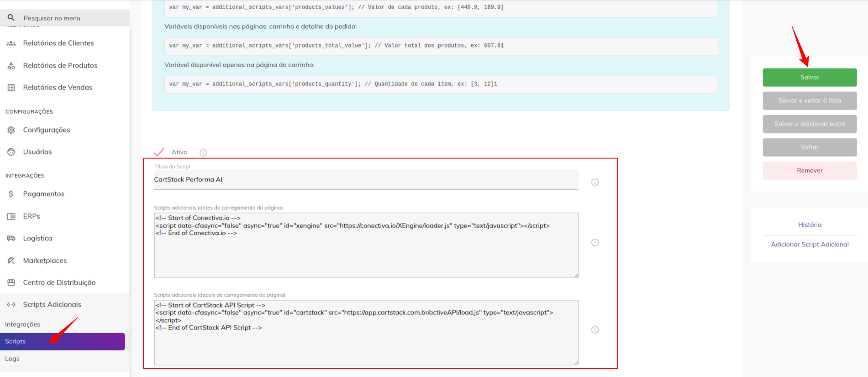Open the História link
This screenshot has height=377, width=868.
point(810,225)
